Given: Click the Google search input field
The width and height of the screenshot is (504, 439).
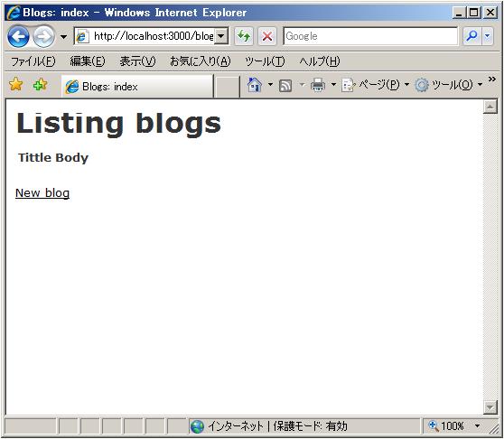Looking at the screenshot, I should 370,36.
